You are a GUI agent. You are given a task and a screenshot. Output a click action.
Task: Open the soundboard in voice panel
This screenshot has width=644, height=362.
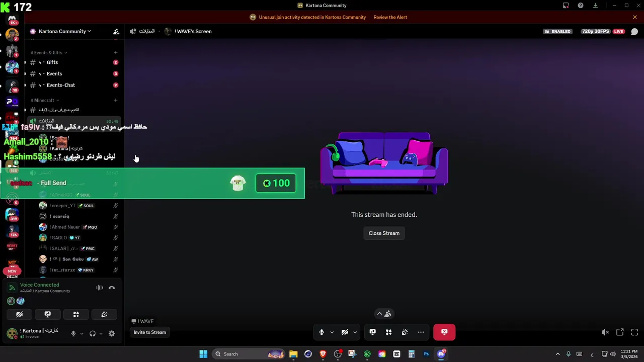(x=104, y=314)
